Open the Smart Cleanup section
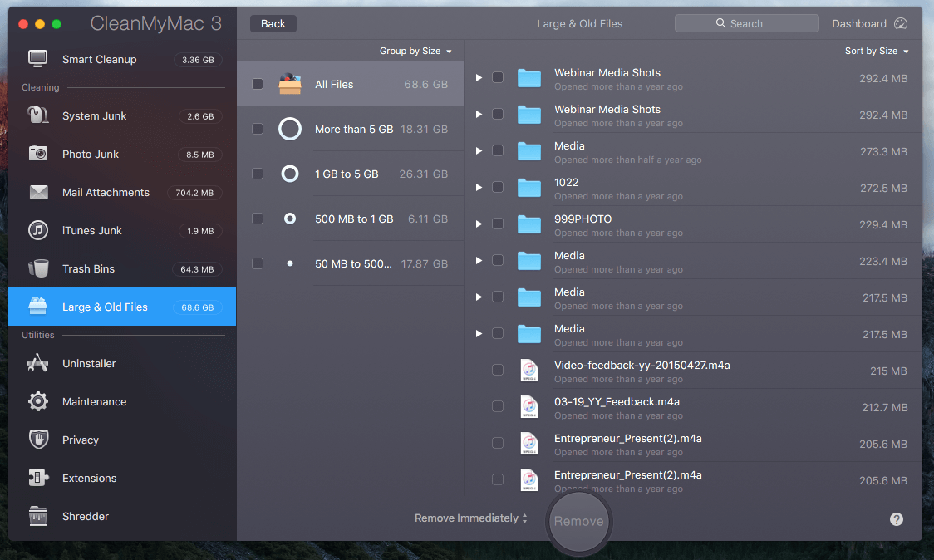Image resolution: width=934 pixels, height=560 pixels. (122, 60)
